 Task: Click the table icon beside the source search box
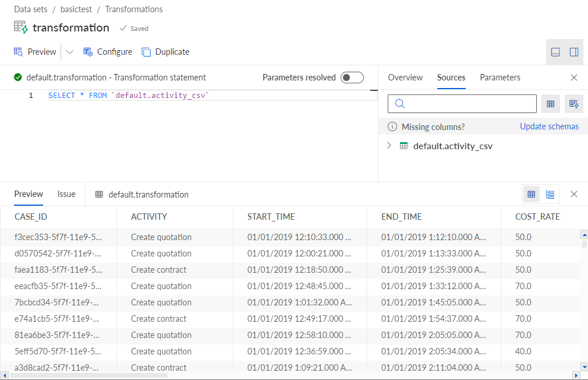pos(551,104)
